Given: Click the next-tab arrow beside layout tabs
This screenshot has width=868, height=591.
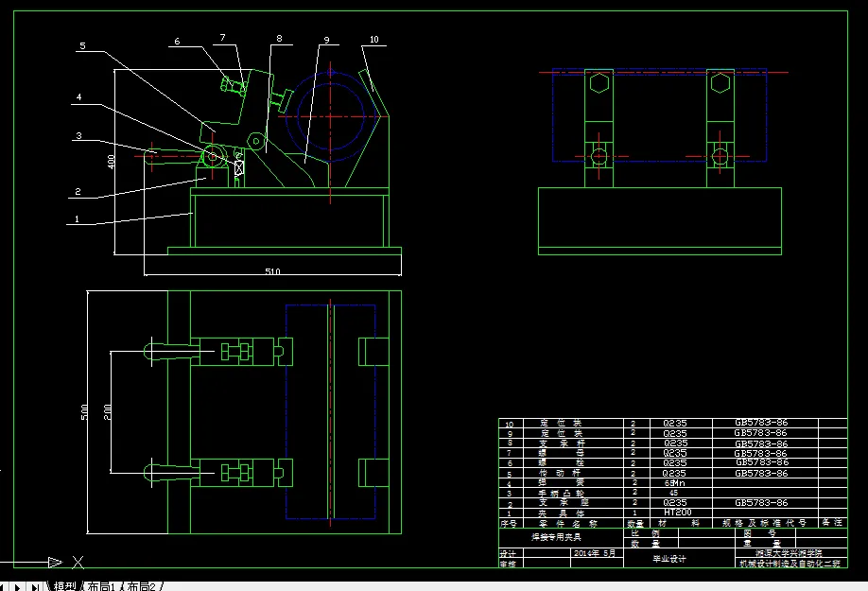Looking at the screenshot, I should coord(17,586).
